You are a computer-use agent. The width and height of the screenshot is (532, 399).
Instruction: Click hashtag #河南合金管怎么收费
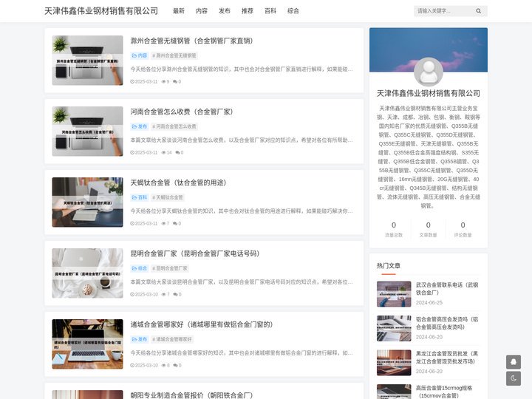174,126
